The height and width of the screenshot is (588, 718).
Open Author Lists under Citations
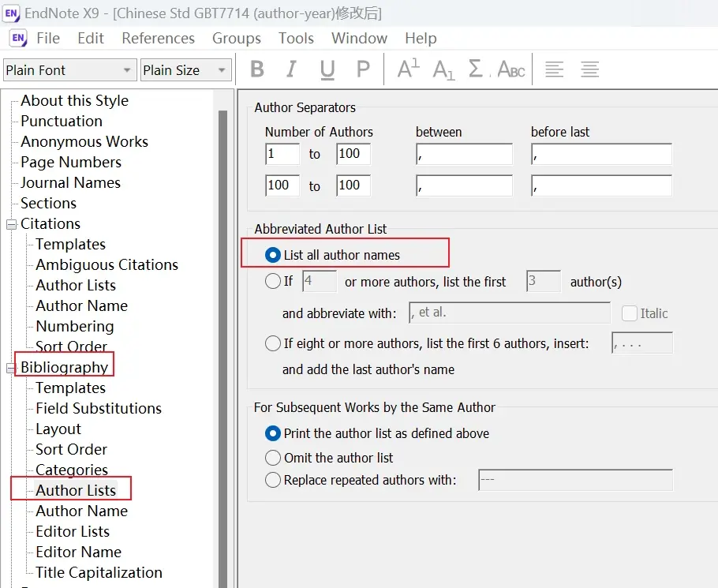(x=76, y=285)
